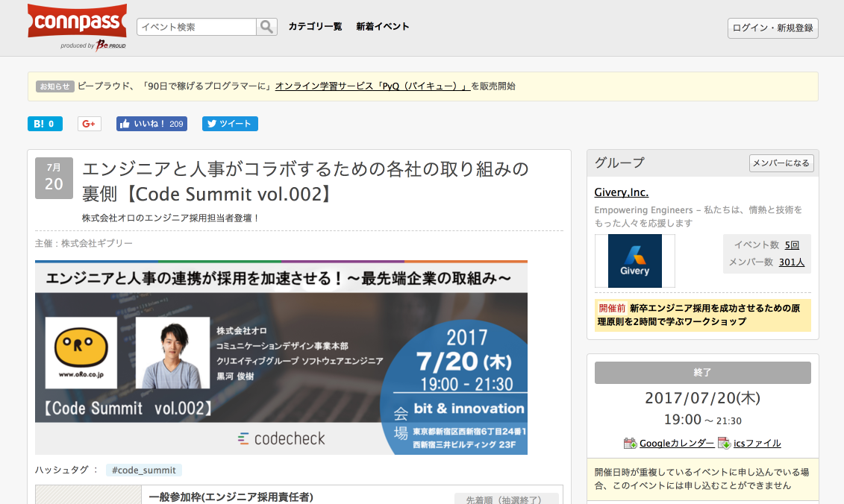844x504 pixels.
Task: Click the Twitter ツイート button
Action: click(230, 124)
